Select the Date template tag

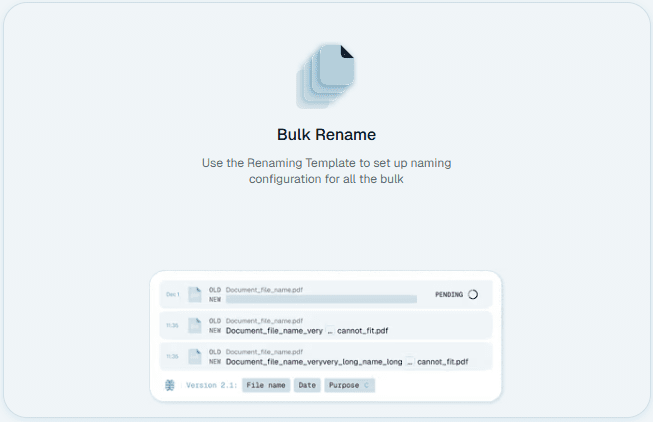[307, 385]
